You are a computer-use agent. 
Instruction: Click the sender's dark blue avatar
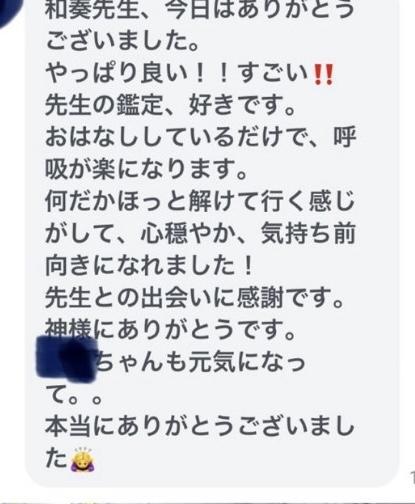pos(7,10)
